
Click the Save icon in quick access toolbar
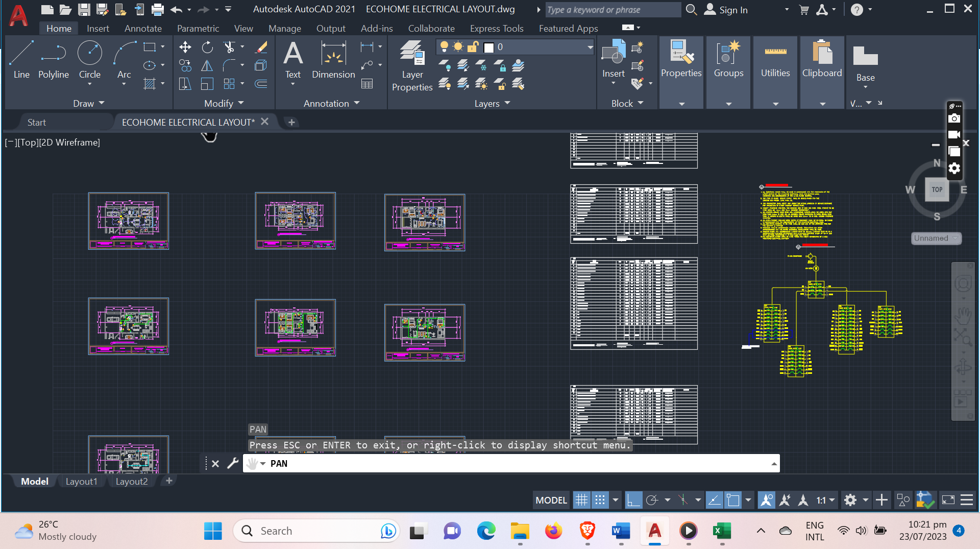pyautogui.click(x=84, y=9)
